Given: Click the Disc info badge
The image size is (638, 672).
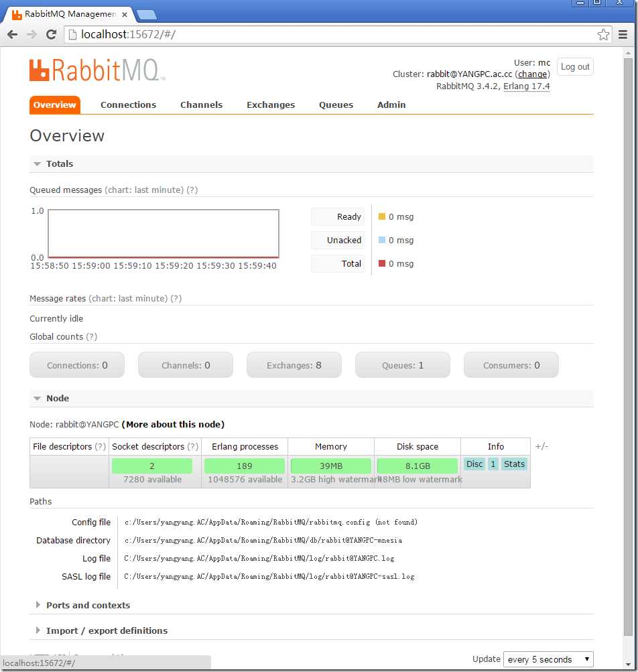Looking at the screenshot, I should 474,464.
